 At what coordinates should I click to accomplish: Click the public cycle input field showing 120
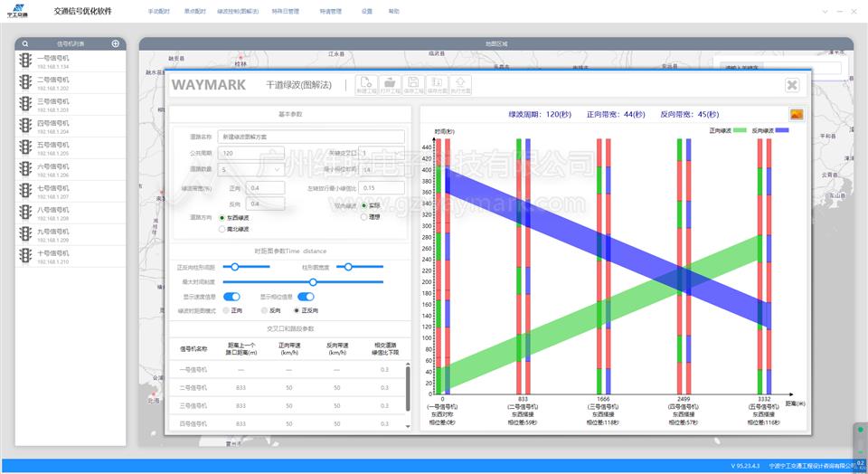tap(251, 153)
